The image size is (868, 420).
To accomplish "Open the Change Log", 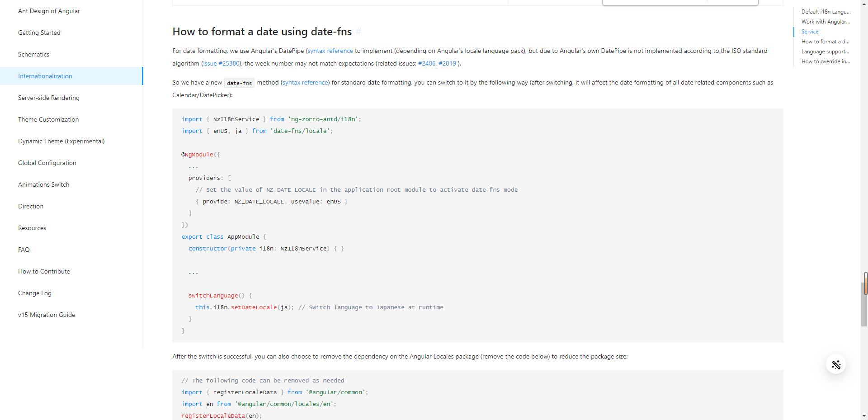I will tap(34, 293).
